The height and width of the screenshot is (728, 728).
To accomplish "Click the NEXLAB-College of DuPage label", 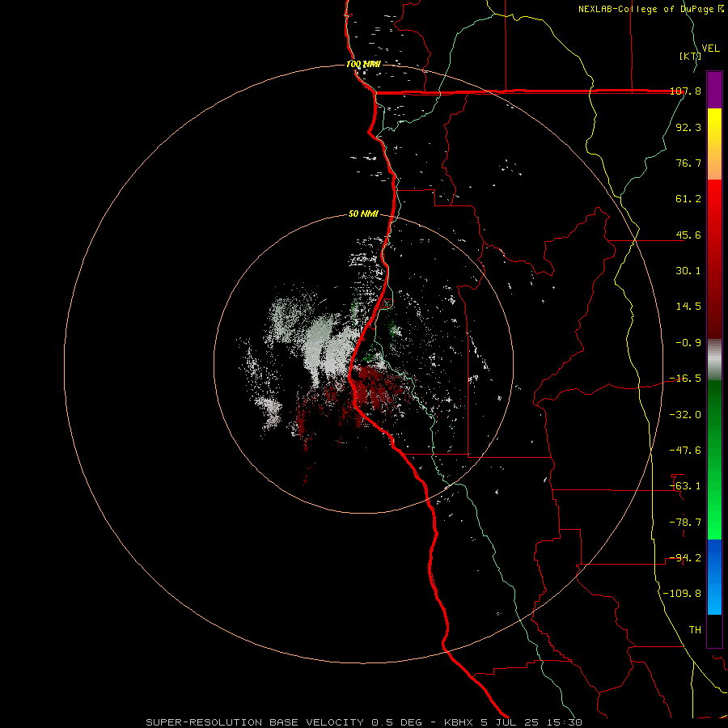I will [x=650, y=9].
